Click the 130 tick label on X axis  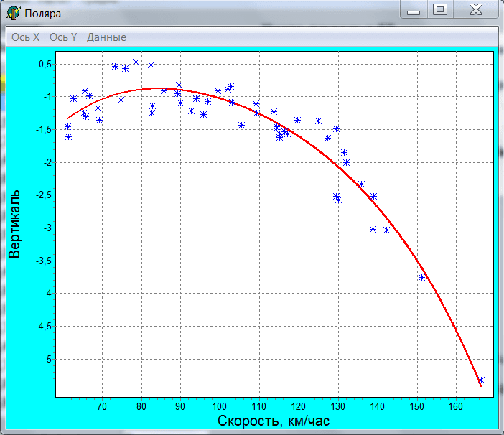[338, 406]
